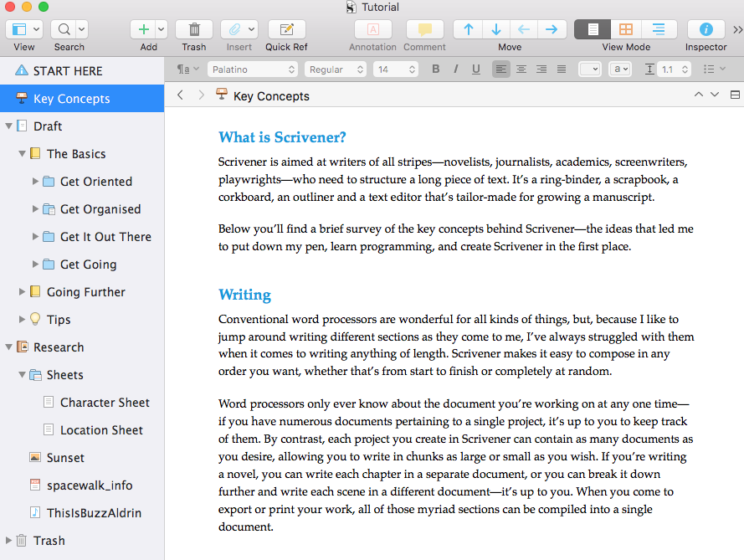The image size is (744, 560).
Task: Click the Insert paperclip icon
Action: tap(234, 29)
